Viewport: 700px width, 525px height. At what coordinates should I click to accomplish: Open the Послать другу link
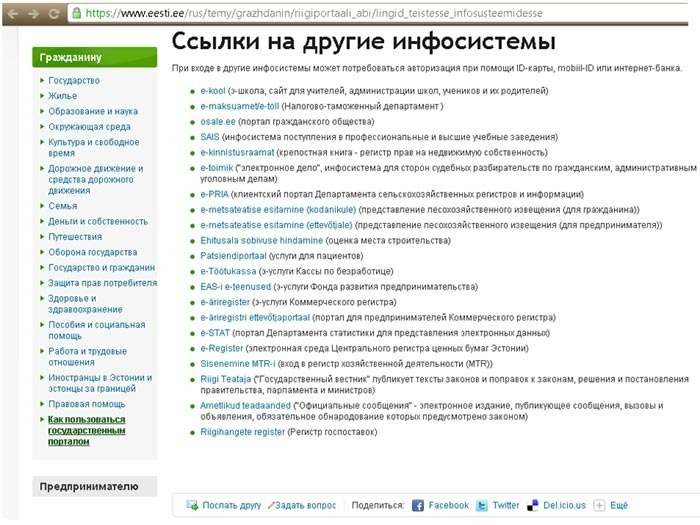coord(232,505)
